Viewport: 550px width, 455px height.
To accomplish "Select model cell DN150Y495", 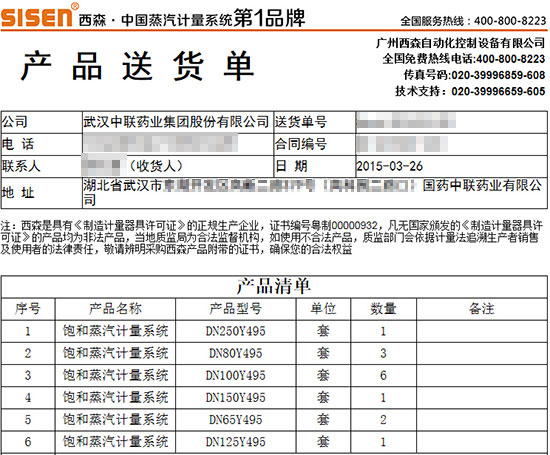I will click(235, 397).
